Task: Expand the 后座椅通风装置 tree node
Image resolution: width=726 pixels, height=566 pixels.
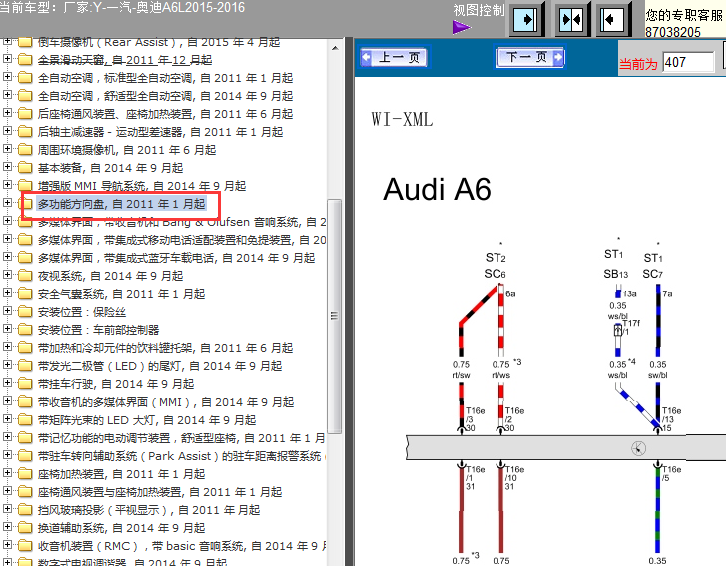Action: tap(7, 113)
